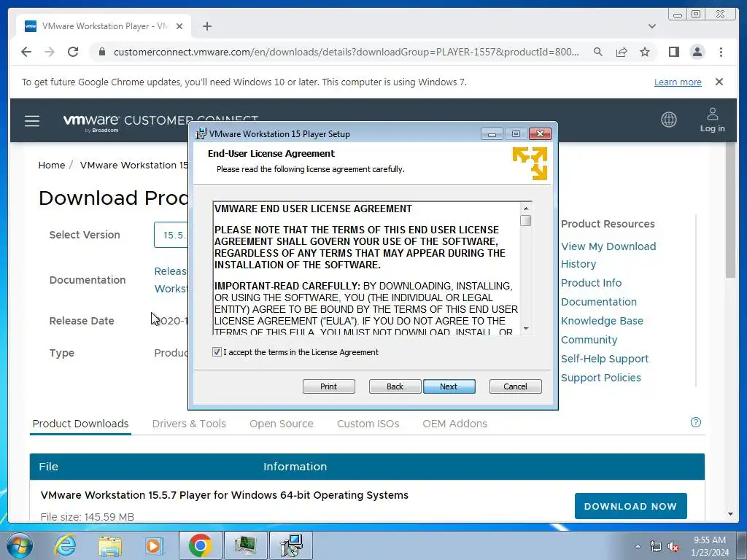Reload the page in Chrome
The image size is (747, 560).
coord(73,52)
